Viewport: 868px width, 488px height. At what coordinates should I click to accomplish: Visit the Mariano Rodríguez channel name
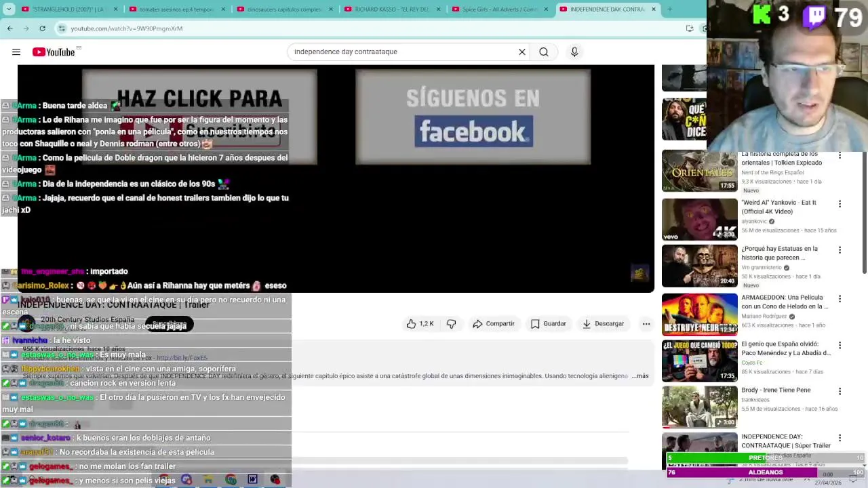point(764,317)
